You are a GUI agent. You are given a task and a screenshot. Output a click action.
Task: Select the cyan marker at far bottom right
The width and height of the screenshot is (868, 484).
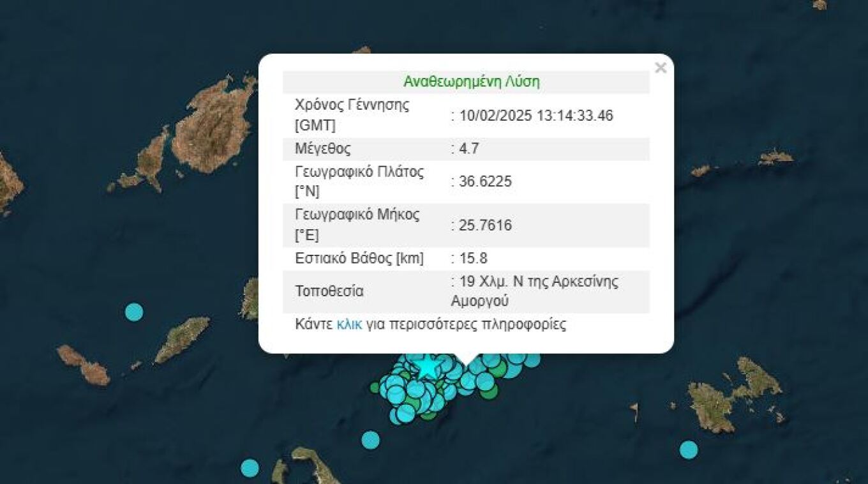point(688,450)
